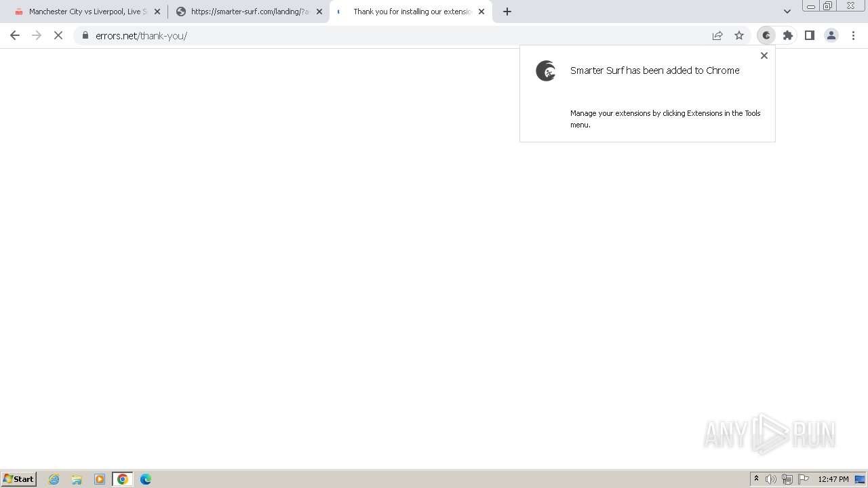Restore down the Chrome window

828,6
